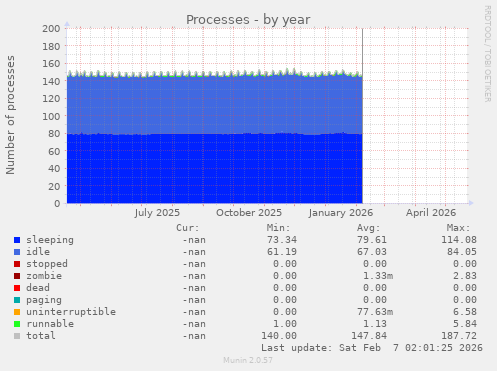The height and width of the screenshot is (371, 497).
Task: Click the stopped legend color swatch
Action: pyautogui.click(x=17, y=264)
